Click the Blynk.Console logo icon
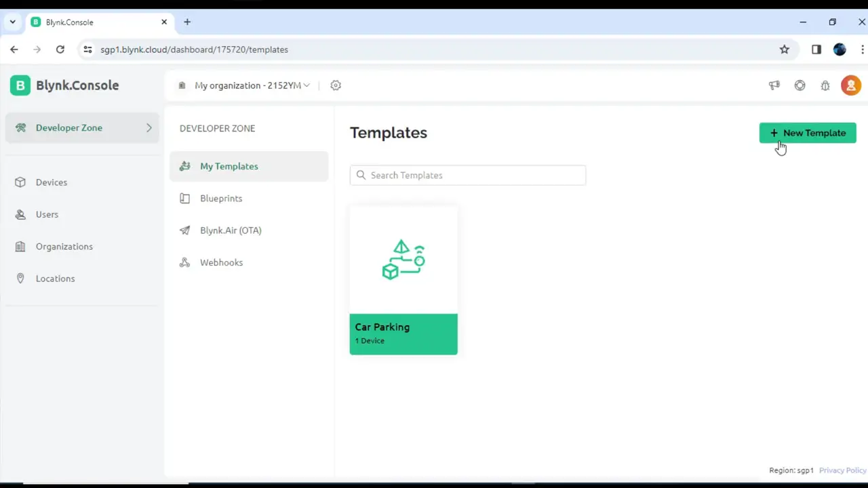The width and height of the screenshot is (868, 488). [x=20, y=85]
